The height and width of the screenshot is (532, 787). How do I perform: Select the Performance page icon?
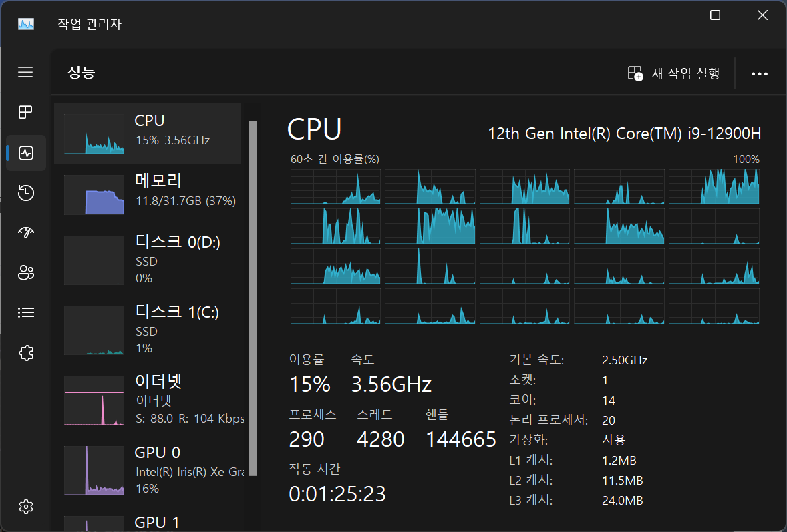25,153
